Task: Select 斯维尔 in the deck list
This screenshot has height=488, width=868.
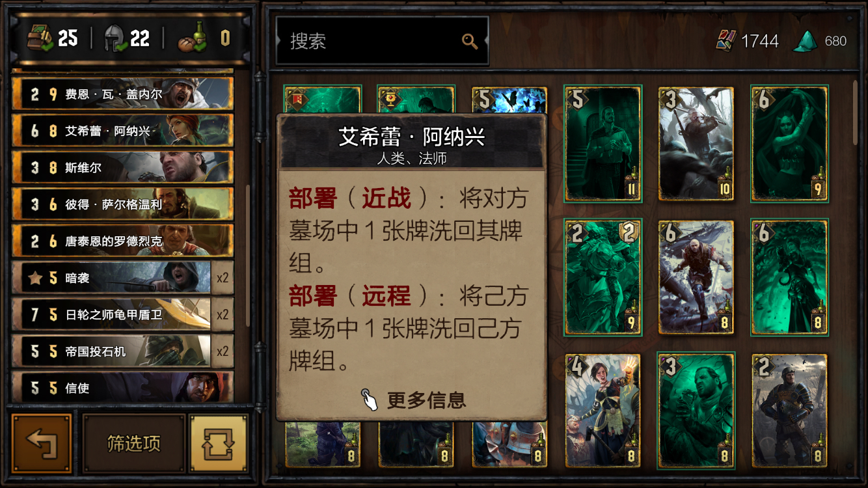Action: pyautogui.click(x=122, y=168)
